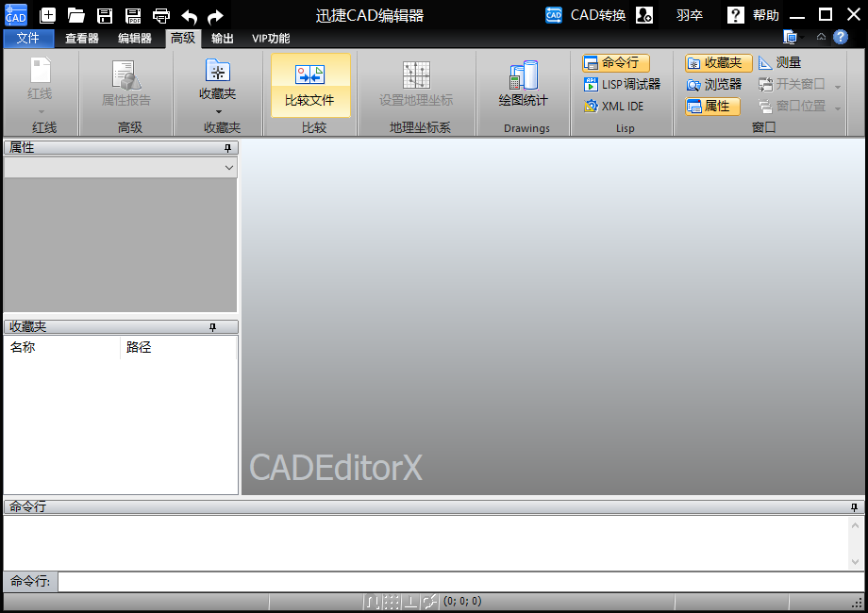The image size is (868, 613).
Task: Open the 属性 panel object combo box
Action: pos(121,167)
